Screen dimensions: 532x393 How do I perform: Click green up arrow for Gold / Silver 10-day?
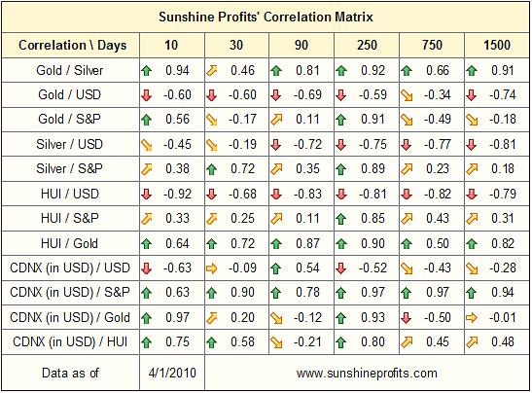pos(147,71)
